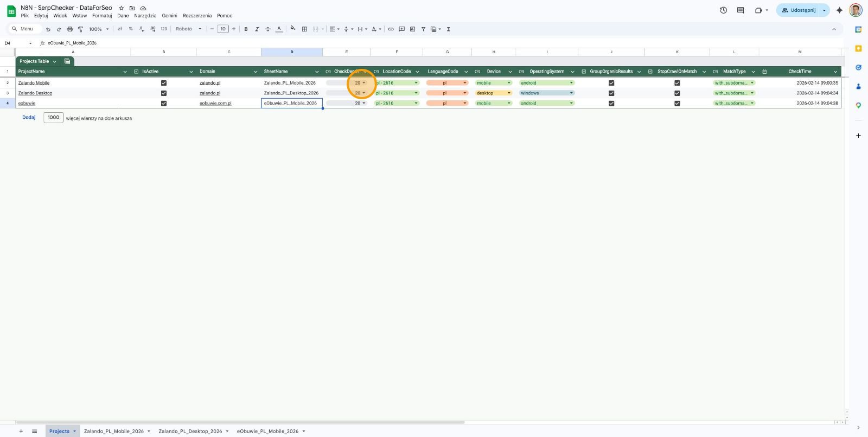Star this spreadsheet document
Image resolution: width=868 pixels, height=437 pixels.
(121, 8)
